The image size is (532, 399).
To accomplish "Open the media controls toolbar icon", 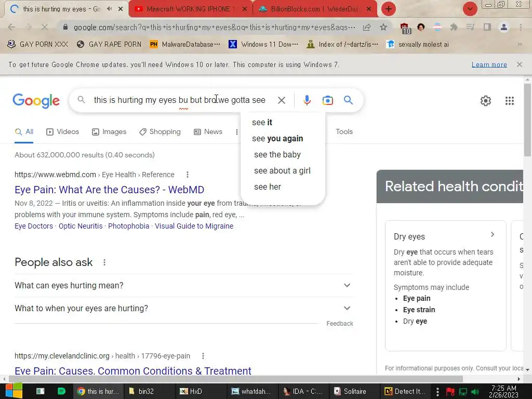I will 470,27.
